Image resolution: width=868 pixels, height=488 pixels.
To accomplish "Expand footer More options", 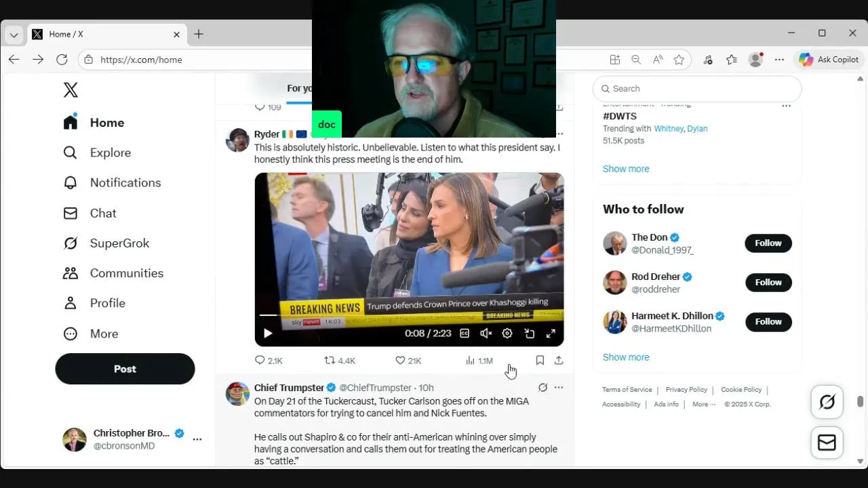I will coord(704,405).
